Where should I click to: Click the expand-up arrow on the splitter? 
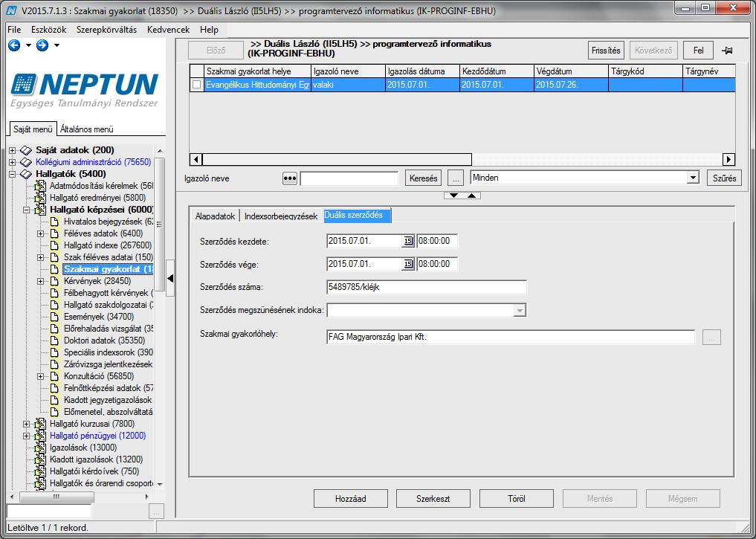[471, 196]
